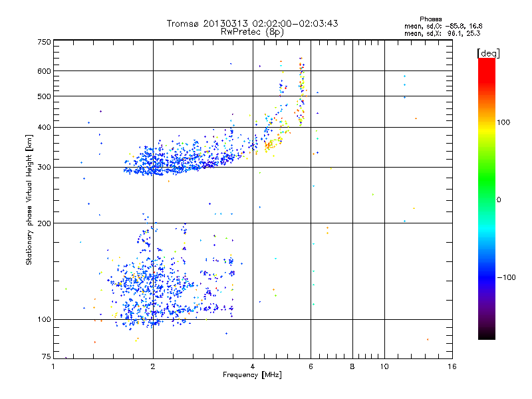Click the '500' y-axis tick label

44,96
